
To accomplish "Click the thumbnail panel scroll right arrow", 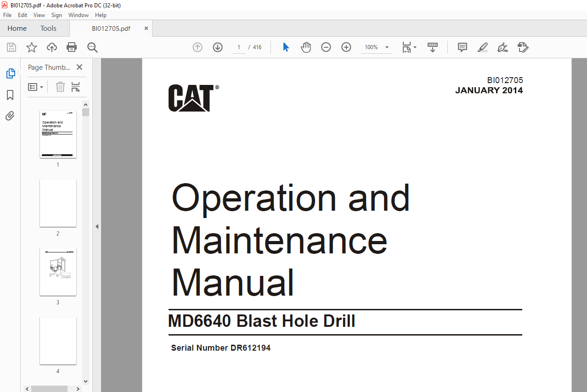I will (x=79, y=388).
